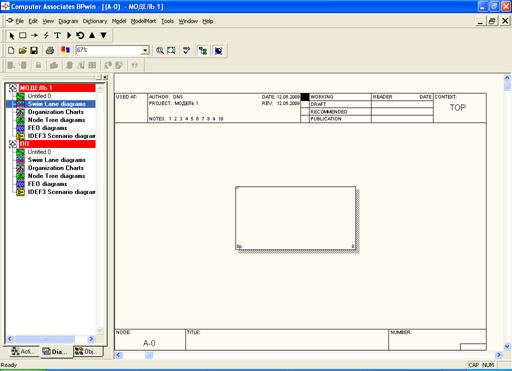
Task: Click the color palette icon
Action: [x=65, y=50]
